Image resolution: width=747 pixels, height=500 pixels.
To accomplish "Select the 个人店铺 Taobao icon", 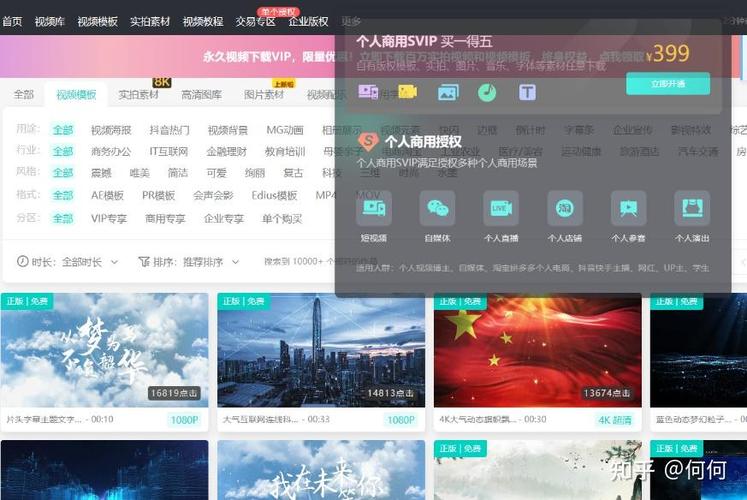I will click(x=565, y=208).
